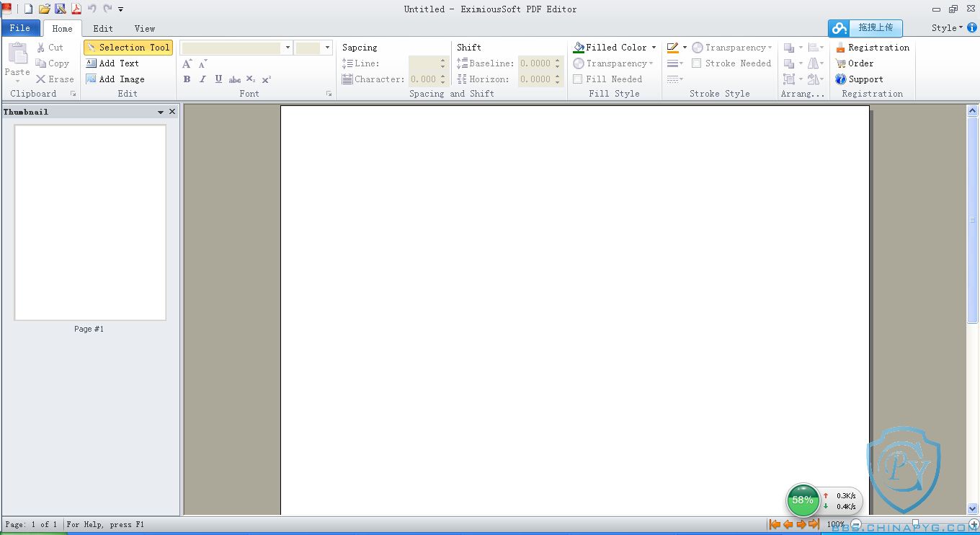This screenshot has height=535, width=980.
Task: Switch to the Home ribbon tab
Action: (x=63, y=29)
